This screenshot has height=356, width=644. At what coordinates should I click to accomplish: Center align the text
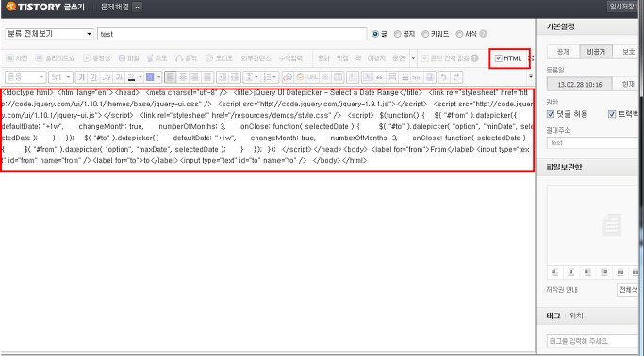tap(183, 77)
